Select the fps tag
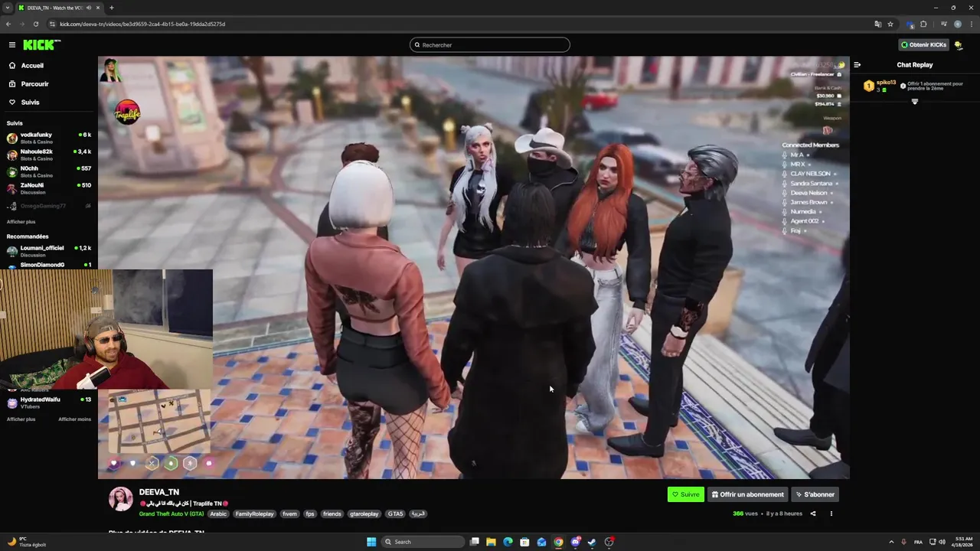Screen dimensions: 980x551 [310, 514]
